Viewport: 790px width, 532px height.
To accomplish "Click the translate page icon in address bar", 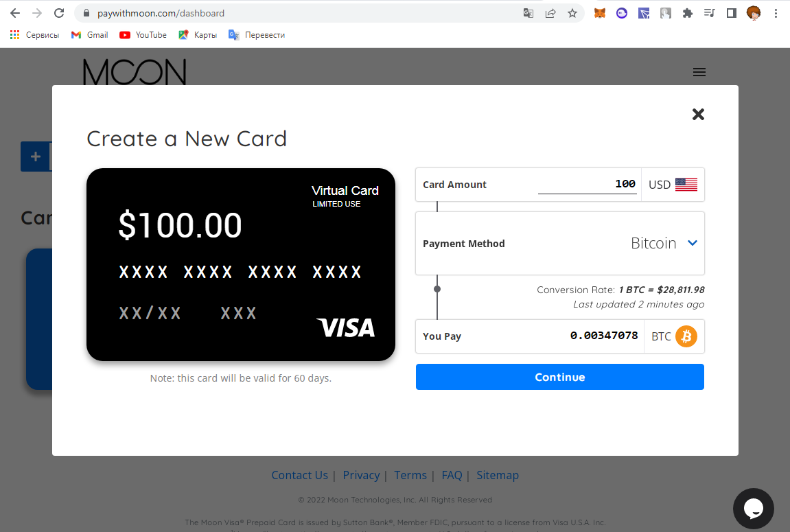I will point(528,13).
